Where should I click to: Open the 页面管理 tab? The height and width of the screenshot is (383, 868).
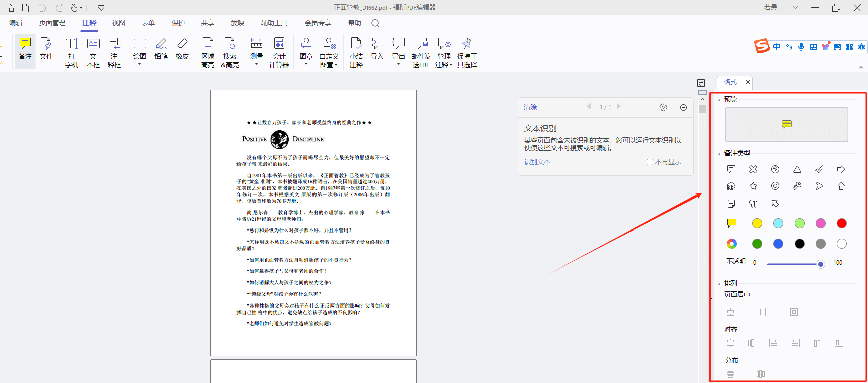[x=52, y=23]
